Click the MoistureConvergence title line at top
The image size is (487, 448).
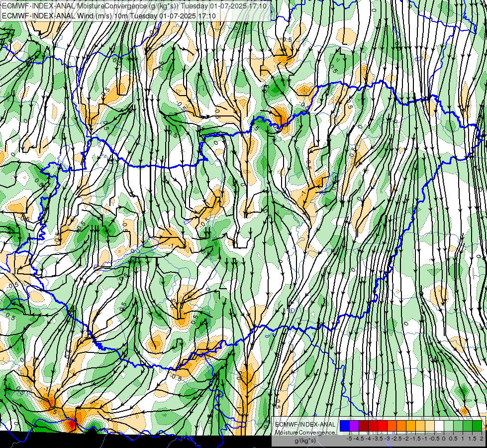[134, 6]
